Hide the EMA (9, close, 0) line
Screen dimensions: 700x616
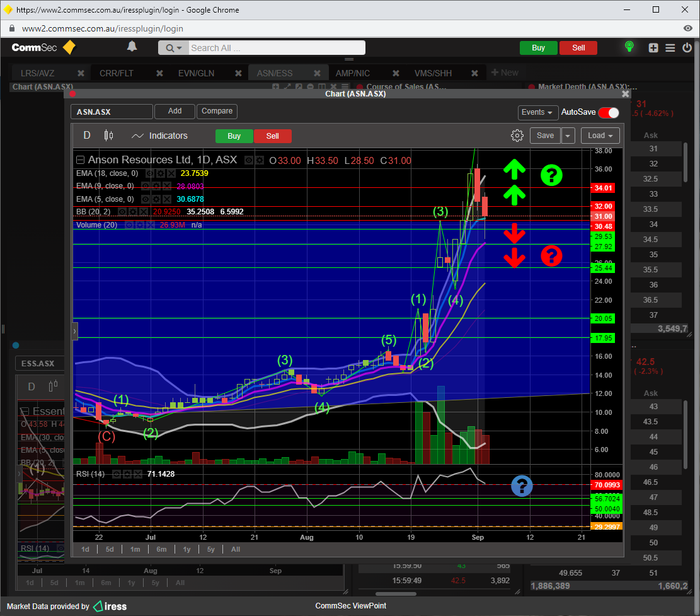[146, 186]
